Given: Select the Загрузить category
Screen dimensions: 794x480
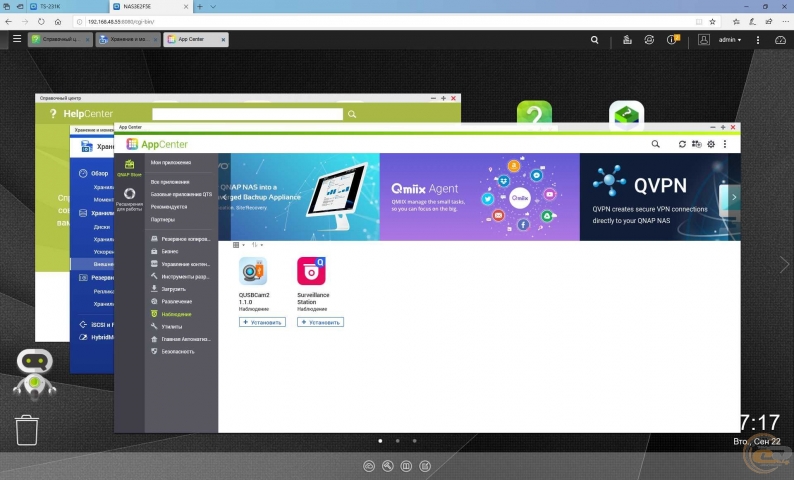Looking at the screenshot, I should tap(173, 289).
